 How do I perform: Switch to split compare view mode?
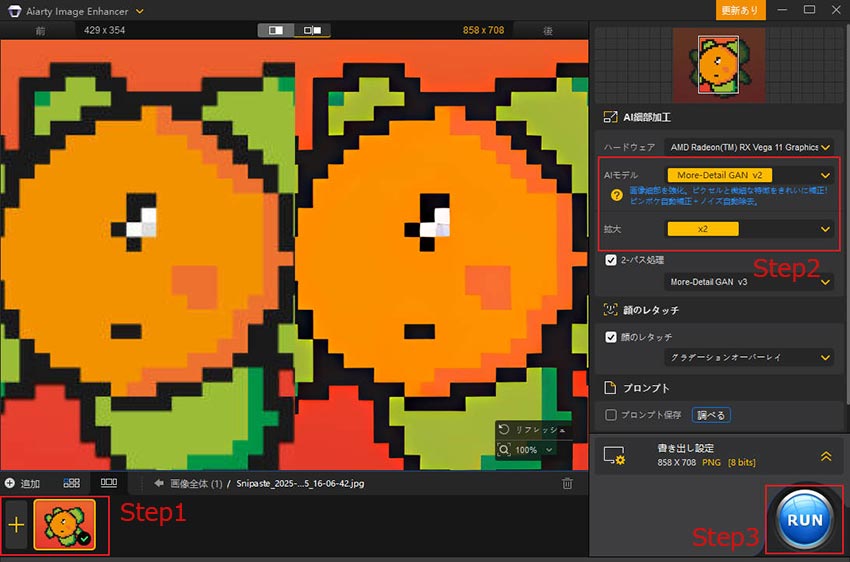click(x=275, y=30)
